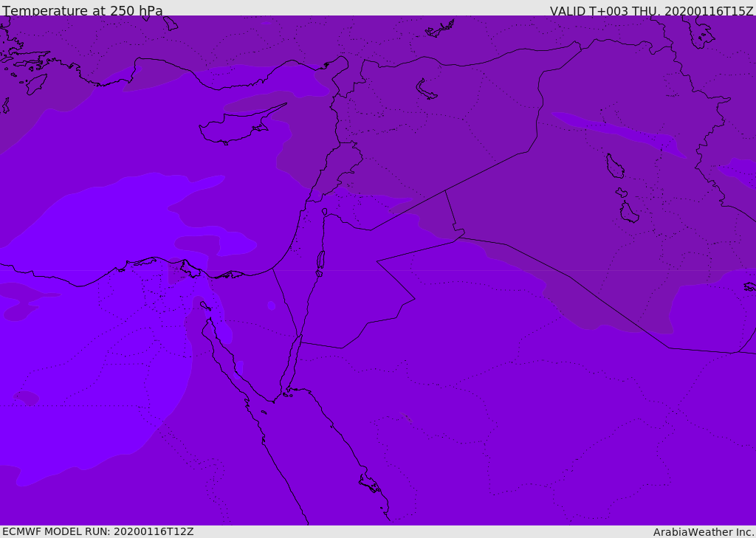Click the southern Iraqi lake near Karbala
The image size is (756, 538).
click(x=629, y=213)
